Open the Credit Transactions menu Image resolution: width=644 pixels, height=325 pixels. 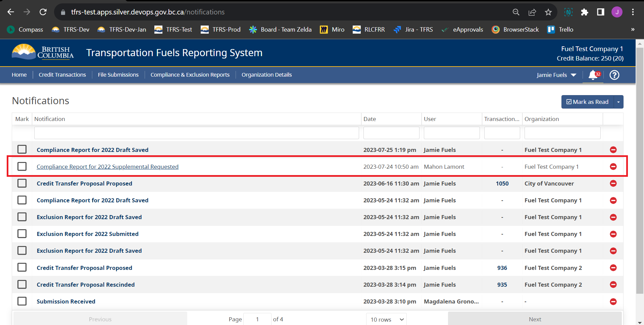62,75
